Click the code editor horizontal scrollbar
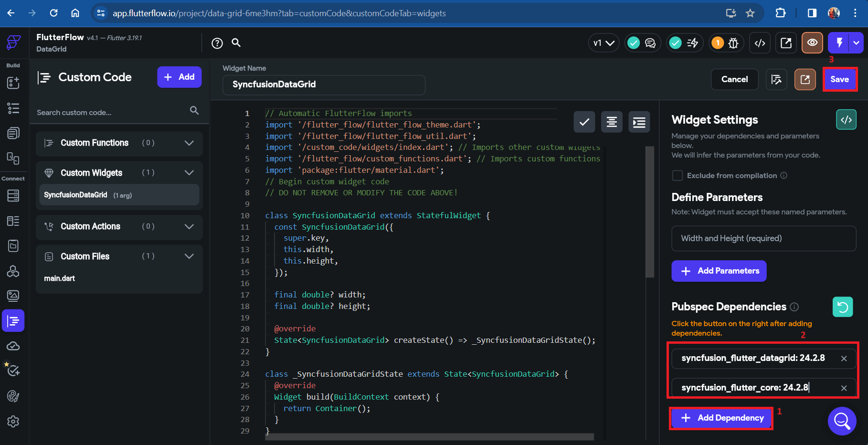Viewport: 868px width, 445px height. [430, 437]
